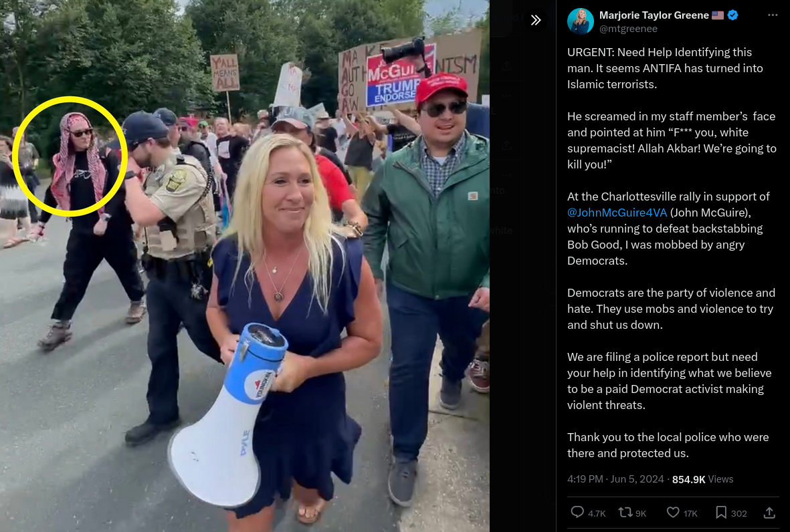This screenshot has height=532, width=790.
Task: Click the 9K repost count
Action: (640, 513)
